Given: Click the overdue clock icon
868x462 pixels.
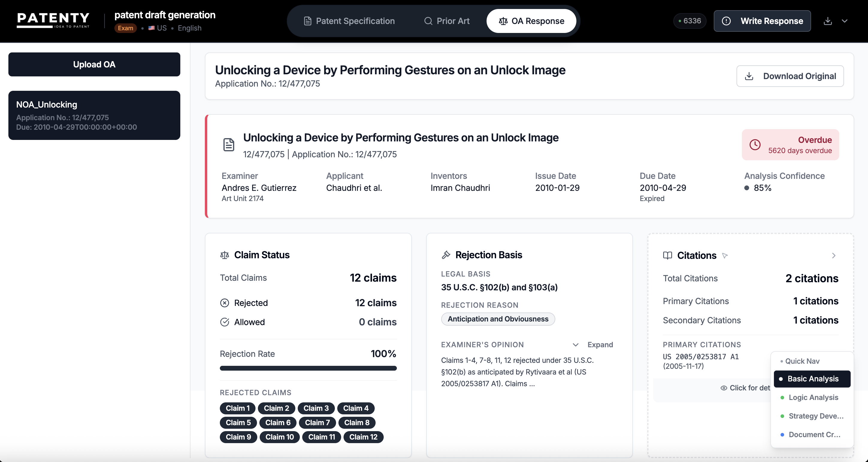Looking at the screenshot, I should point(755,145).
